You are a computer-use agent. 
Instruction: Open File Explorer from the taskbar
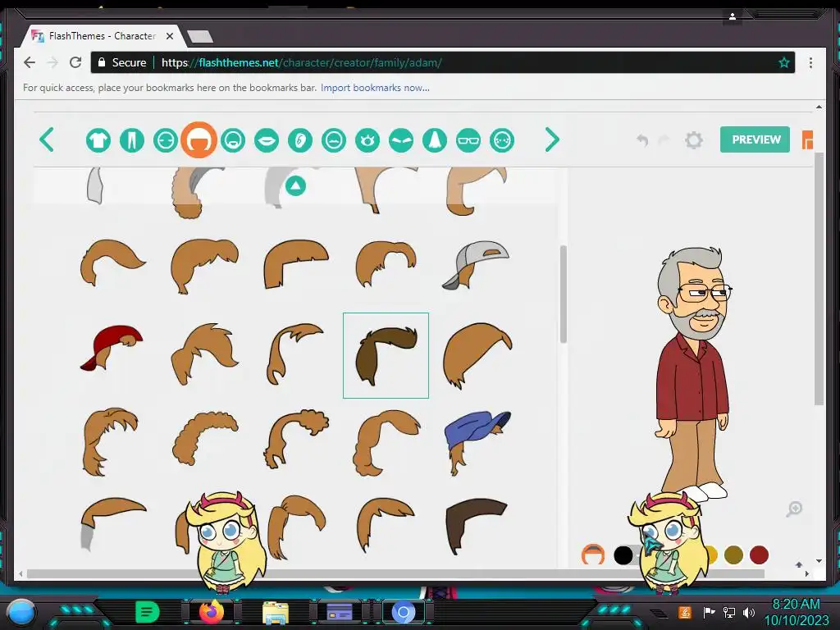click(x=276, y=612)
